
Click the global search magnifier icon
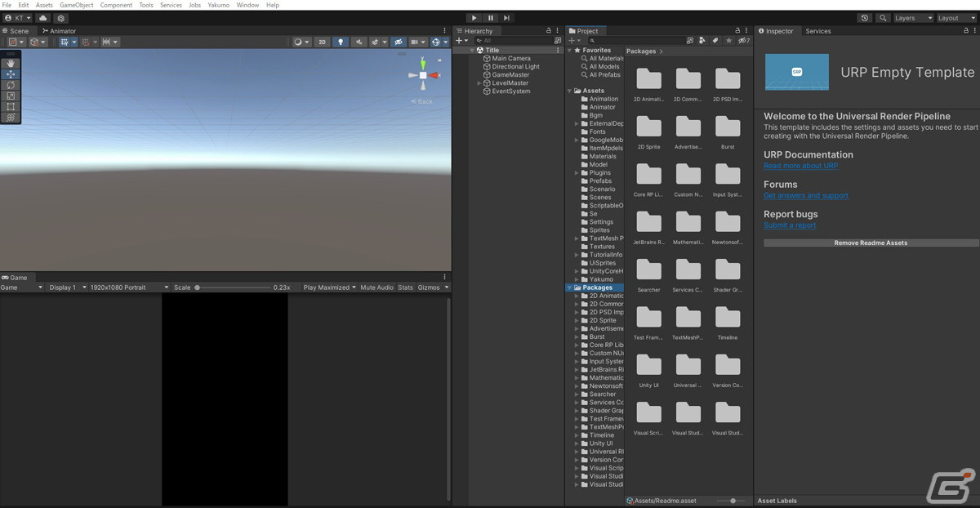[883, 18]
